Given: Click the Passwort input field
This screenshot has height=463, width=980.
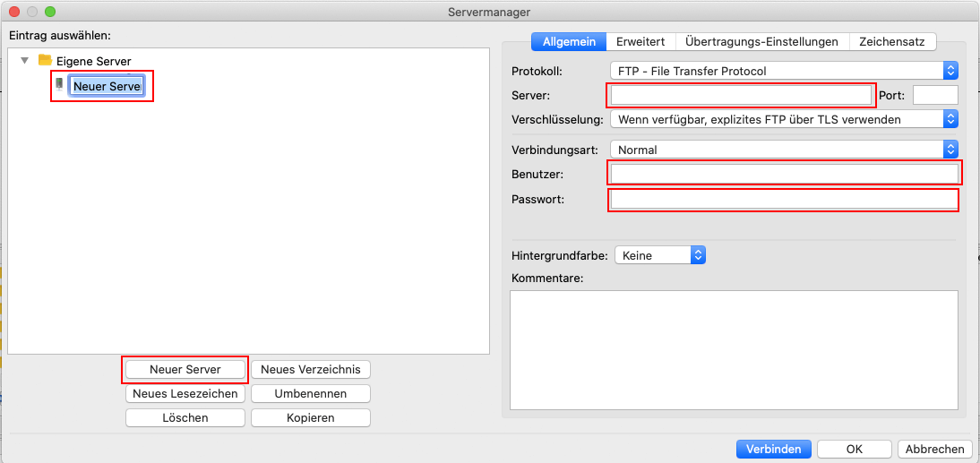Looking at the screenshot, I should [x=784, y=200].
